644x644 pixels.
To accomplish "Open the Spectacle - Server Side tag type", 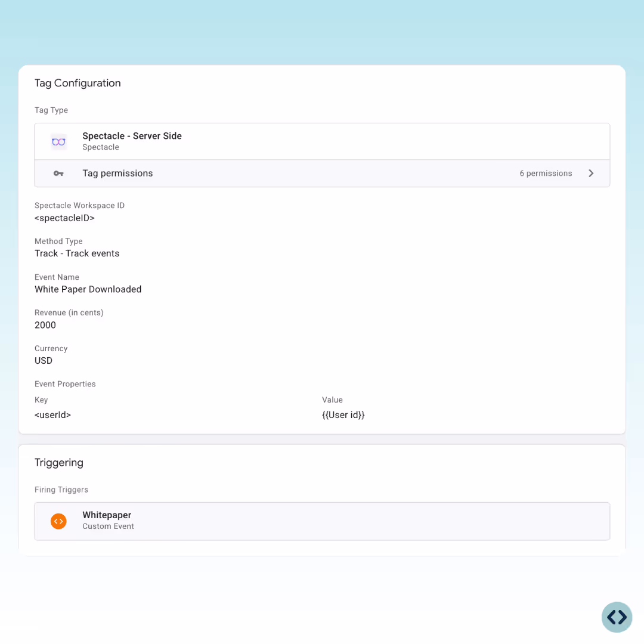I will (x=322, y=142).
